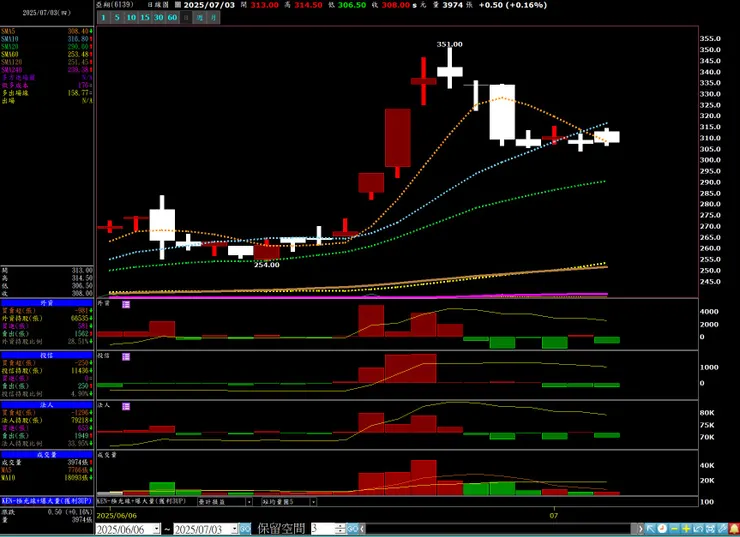This screenshot has height=537, width=740.
Task: Click the 漲跌 0.50 (+0.16%) readout
Action: [x=47, y=512]
